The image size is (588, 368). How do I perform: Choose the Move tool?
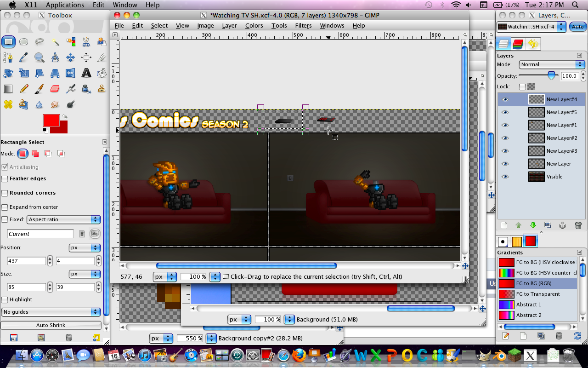pyautogui.click(x=70, y=57)
